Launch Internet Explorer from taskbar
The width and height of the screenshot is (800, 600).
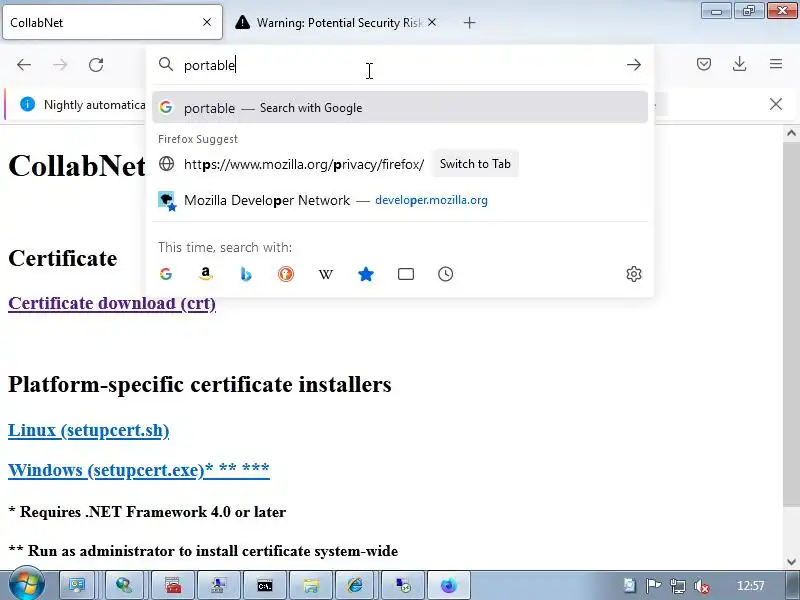(x=355, y=586)
